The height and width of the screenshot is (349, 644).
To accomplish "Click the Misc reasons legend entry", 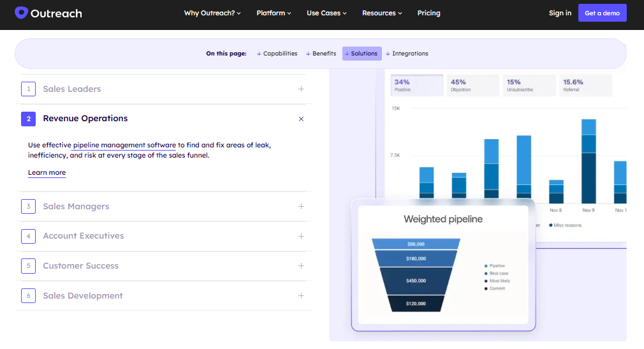I will click(x=565, y=225).
